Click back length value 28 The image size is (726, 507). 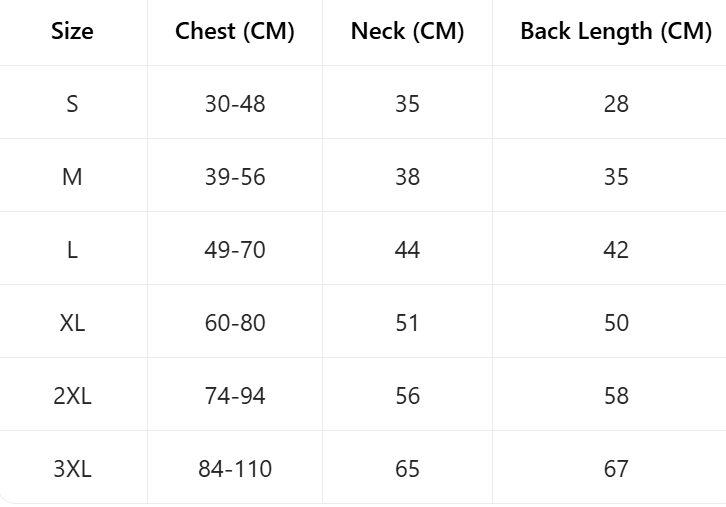(x=616, y=103)
